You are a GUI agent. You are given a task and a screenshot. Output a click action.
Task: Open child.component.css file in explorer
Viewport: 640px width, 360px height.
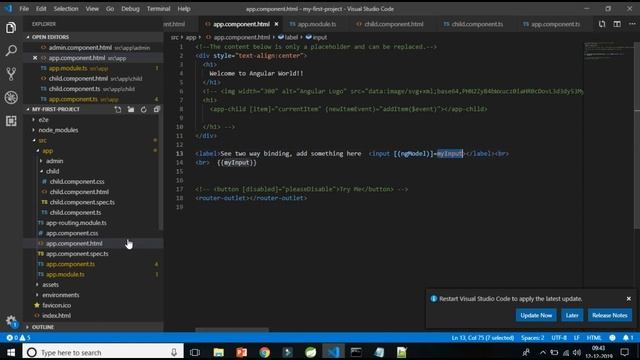click(x=77, y=182)
